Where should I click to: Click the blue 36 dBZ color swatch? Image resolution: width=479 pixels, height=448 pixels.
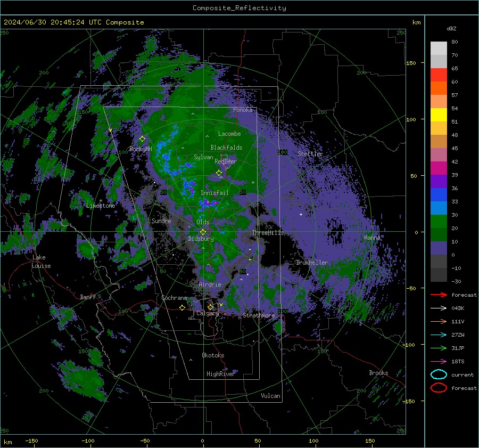[439, 195]
